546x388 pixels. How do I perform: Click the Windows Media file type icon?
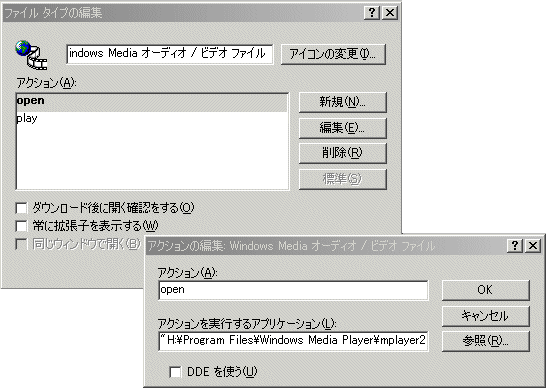(x=31, y=55)
